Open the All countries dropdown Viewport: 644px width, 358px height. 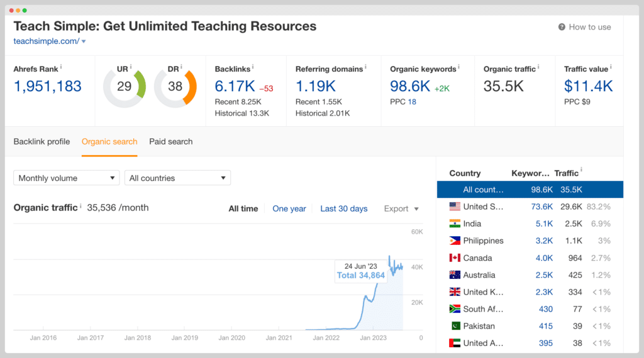coord(177,178)
